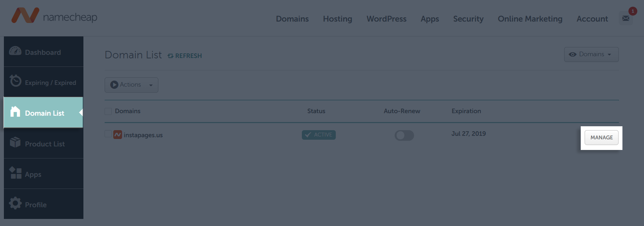Open the Domains view filter dropdown
644x226 pixels.
(591, 54)
